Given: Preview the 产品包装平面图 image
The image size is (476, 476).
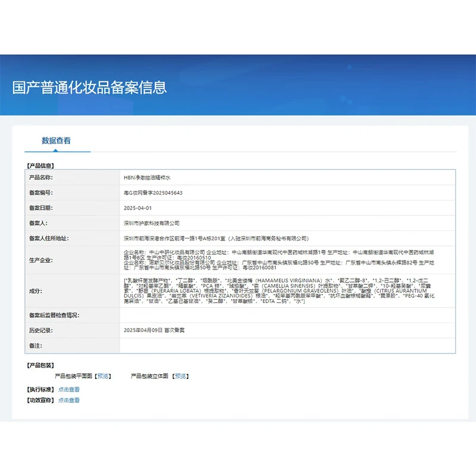Looking at the screenshot, I should (104, 376).
